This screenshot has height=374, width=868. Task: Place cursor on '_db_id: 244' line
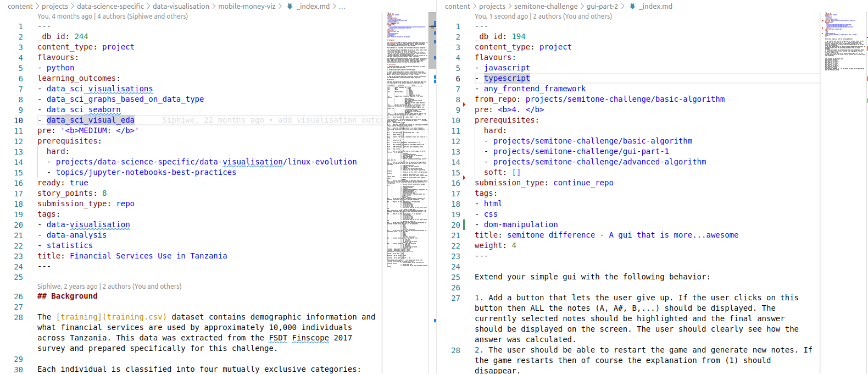(63, 36)
